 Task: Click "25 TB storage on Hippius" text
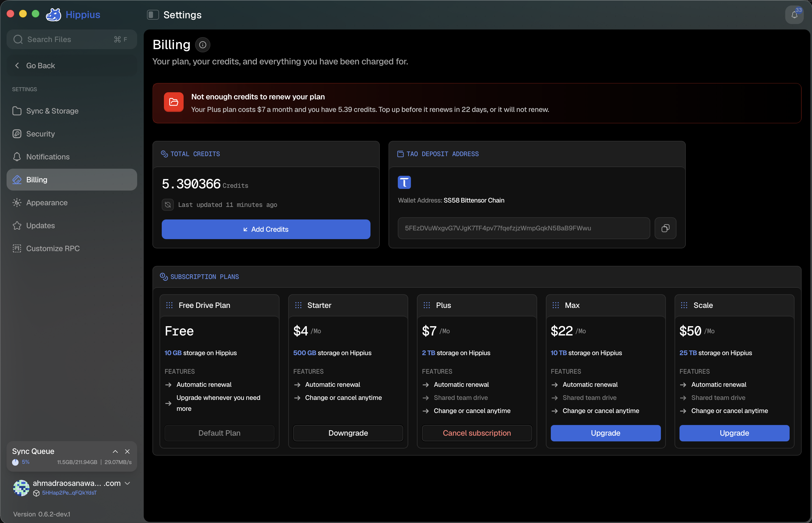pyautogui.click(x=716, y=353)
